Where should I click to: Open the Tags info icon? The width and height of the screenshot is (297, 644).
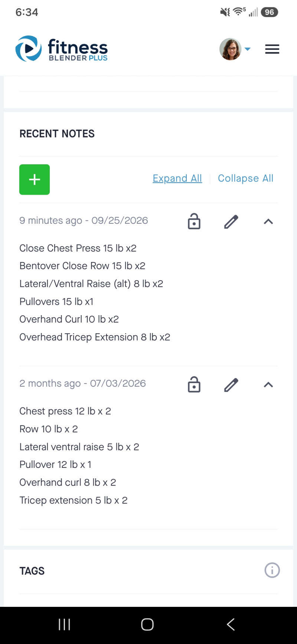(x=272, y=570)
